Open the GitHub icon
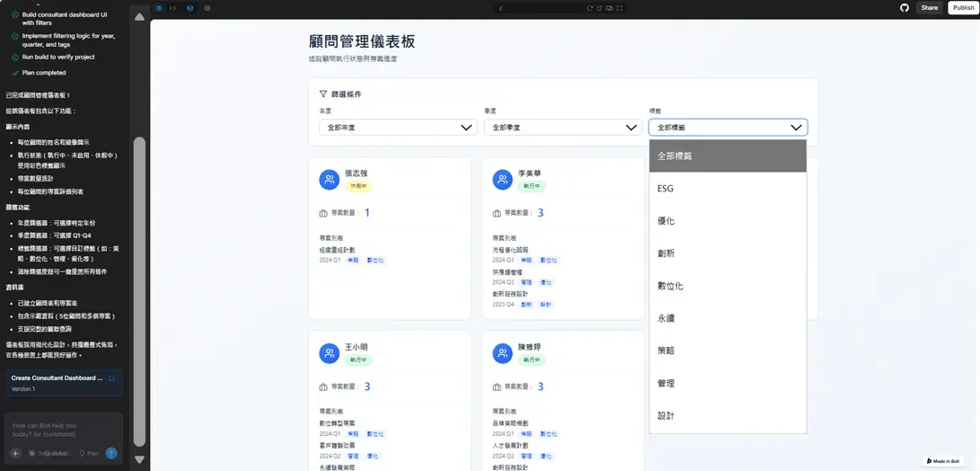Viewport: 980px width, 471px height. coord(904,7)
